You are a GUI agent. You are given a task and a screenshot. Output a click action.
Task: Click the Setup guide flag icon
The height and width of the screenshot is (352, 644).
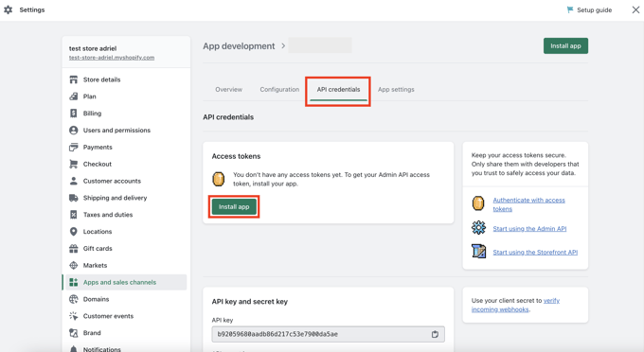click(x=570, y=9)
